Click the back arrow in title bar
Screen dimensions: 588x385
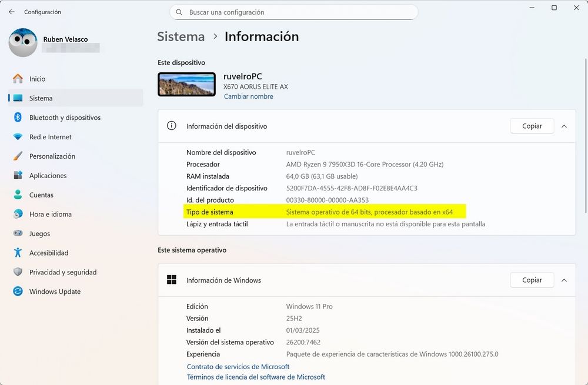click(12, 12)
